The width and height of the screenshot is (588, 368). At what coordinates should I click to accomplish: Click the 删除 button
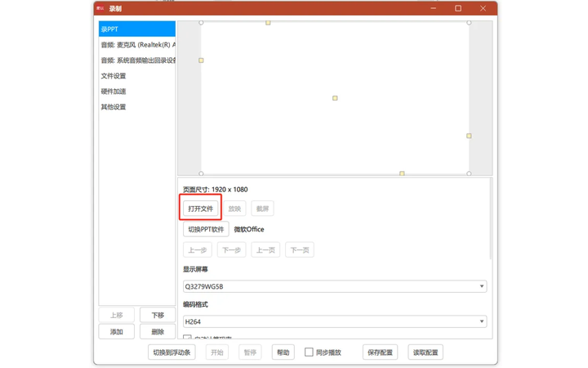coord(158,331)
